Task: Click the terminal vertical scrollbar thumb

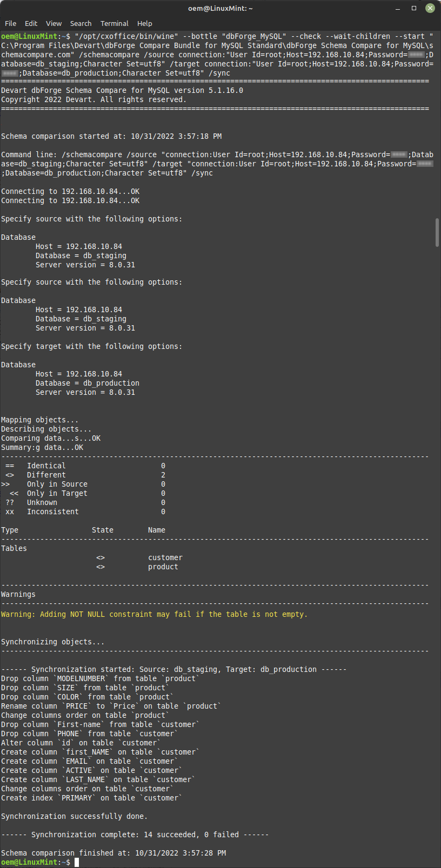Action: pyautogui.click(x=437, y=232)
